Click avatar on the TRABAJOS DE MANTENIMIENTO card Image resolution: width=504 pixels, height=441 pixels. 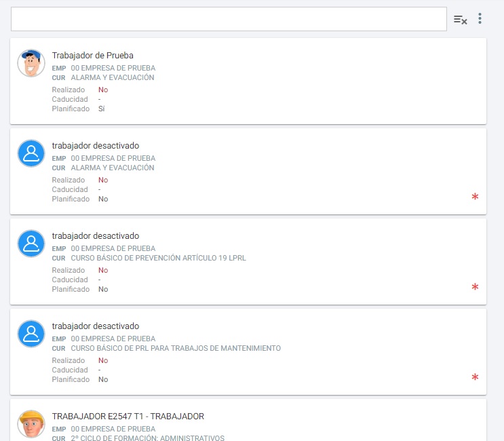31,334
